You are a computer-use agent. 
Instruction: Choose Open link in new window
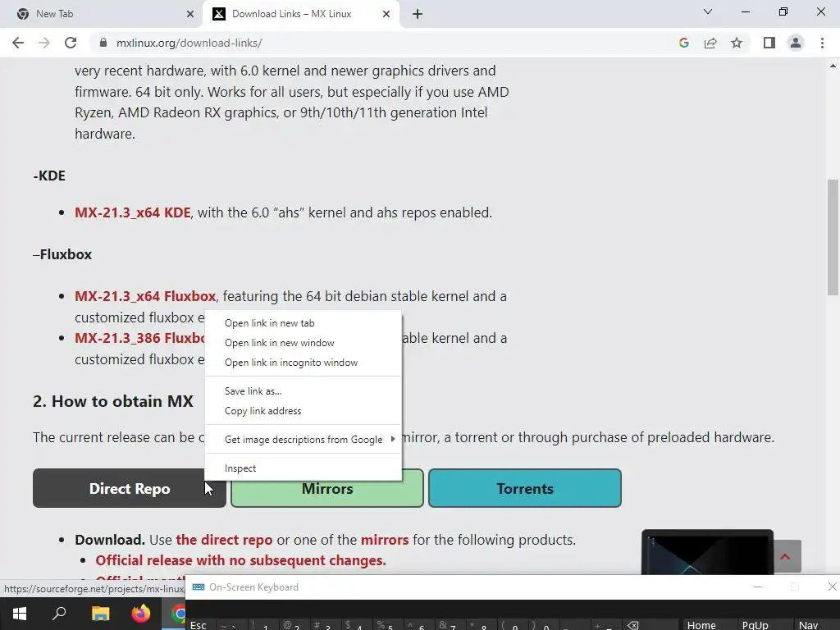click(304, 343)
